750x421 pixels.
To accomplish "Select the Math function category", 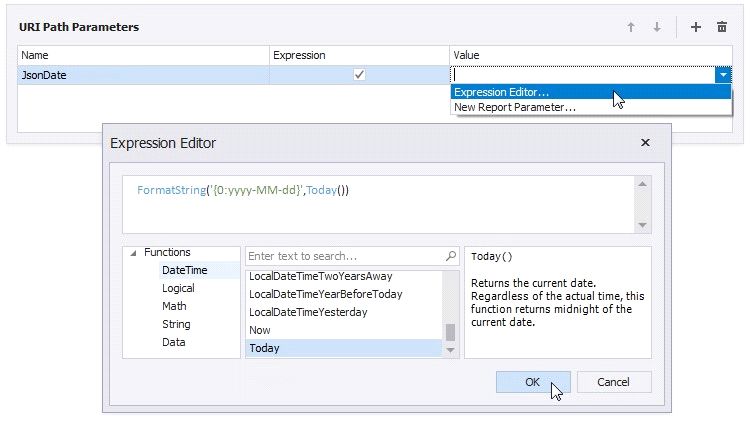I will (x=174, y=306).
